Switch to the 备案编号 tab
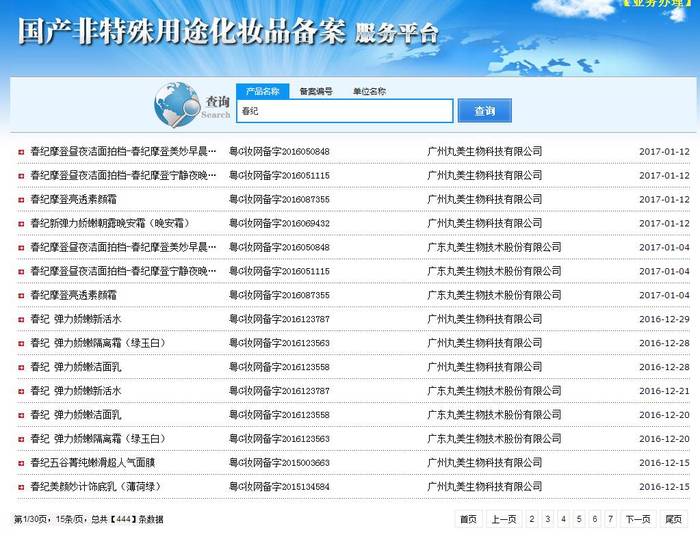The image size is (700, 537). point(316,92)
